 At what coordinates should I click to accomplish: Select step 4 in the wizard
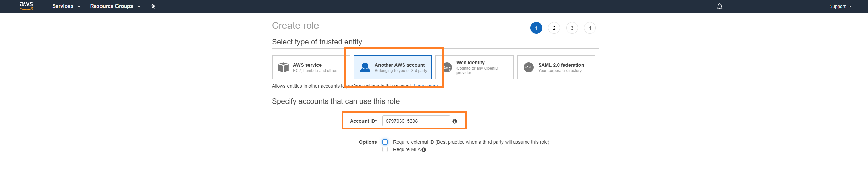pos(590,28)
